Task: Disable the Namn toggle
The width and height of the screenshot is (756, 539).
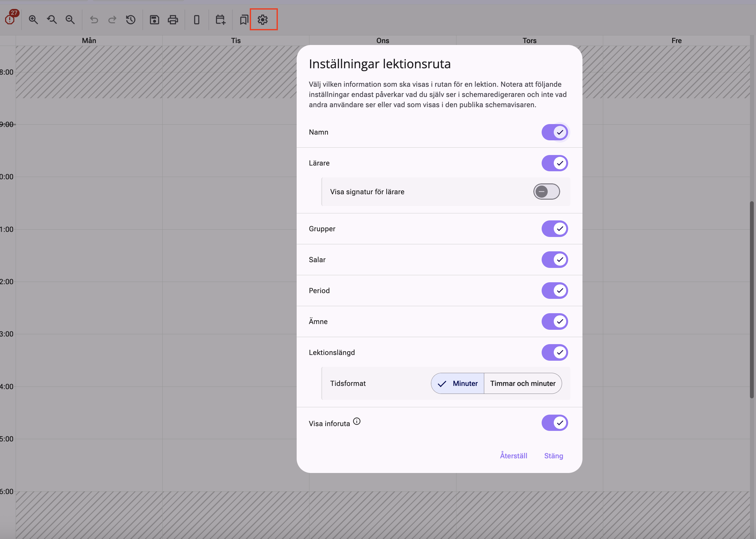Action: pyautogui.click(x=554, y=132)
